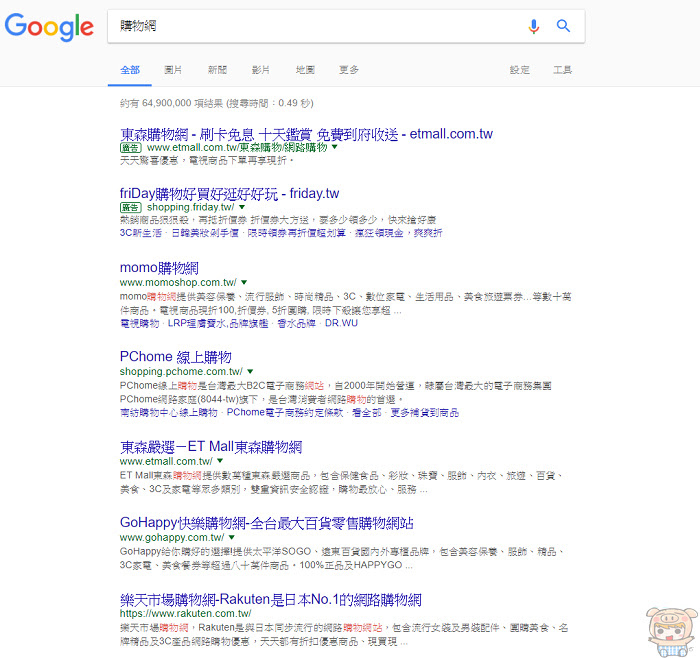Open the LRP理膚寶水.品牌旗艦 sitelink

[218, 323]
